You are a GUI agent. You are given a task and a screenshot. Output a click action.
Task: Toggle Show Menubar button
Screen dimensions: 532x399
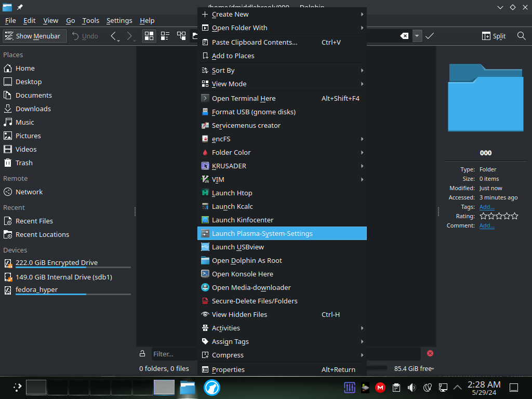pyautogui.click(x=35, y=36)
